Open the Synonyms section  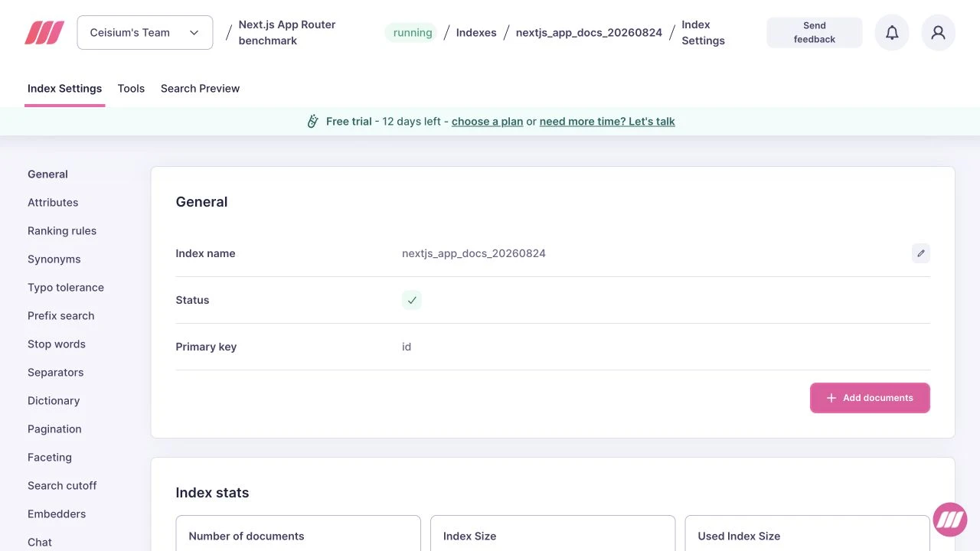(54, 259)
